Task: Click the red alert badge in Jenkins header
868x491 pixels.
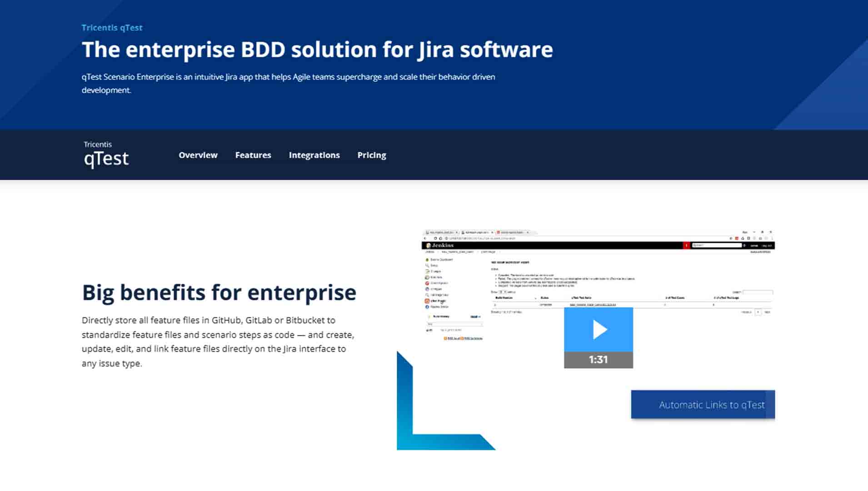Action: pyautogui.click(x=686, y=245)
